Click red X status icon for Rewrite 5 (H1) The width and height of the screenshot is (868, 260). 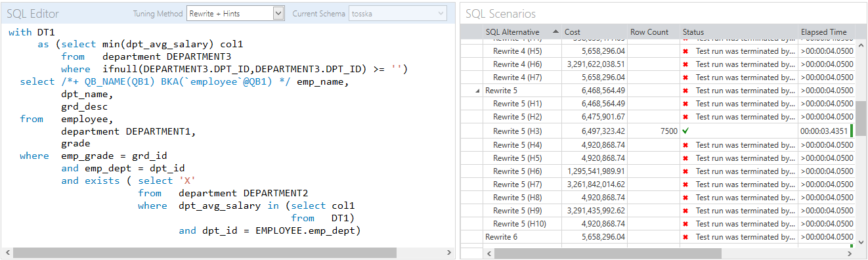685,104
